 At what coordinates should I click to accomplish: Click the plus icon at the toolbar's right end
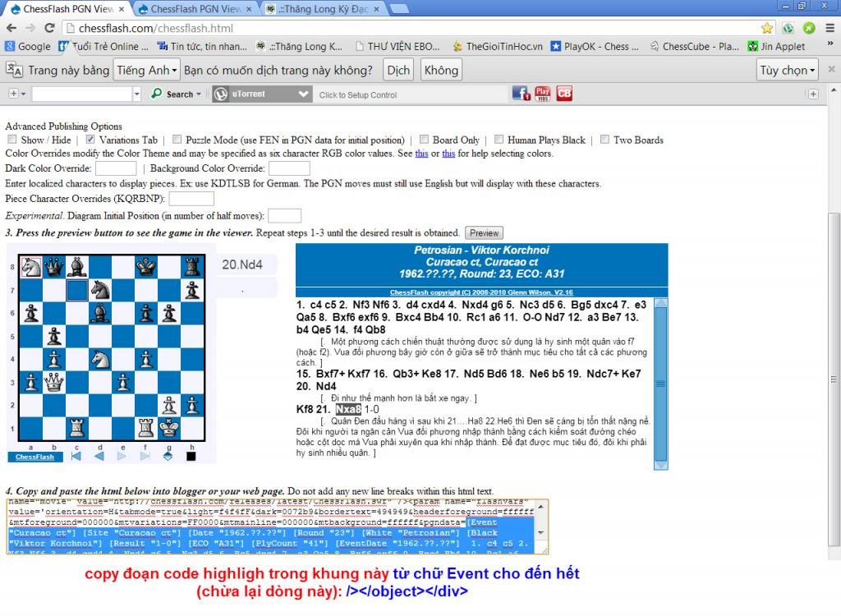point(813,94)
